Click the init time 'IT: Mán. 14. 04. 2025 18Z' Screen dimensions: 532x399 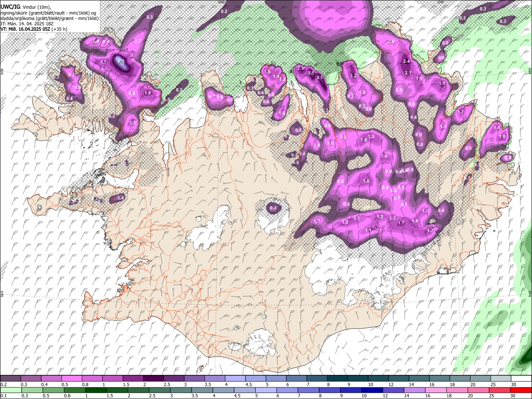click(27, 24)
